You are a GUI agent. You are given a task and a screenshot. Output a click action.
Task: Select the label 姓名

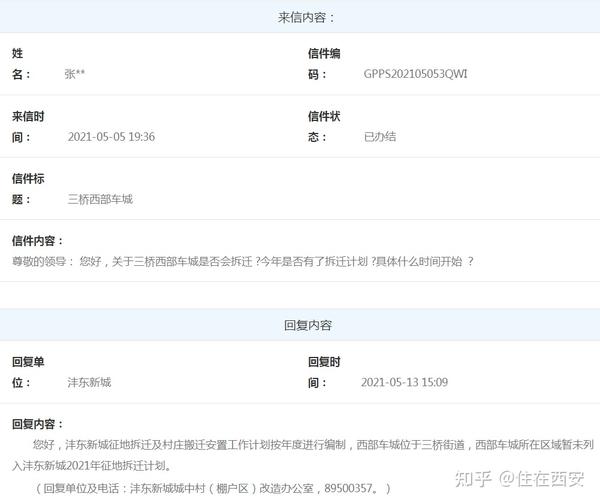[x=21, y=63]
